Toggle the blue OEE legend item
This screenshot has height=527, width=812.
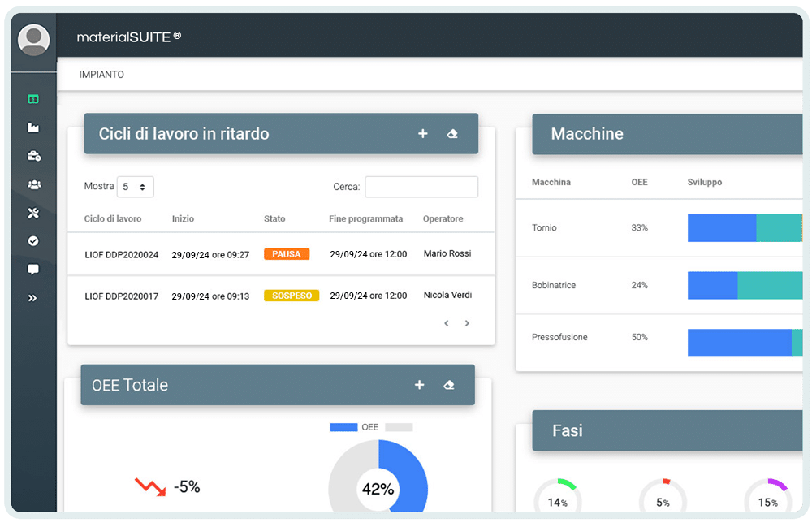point(343,427)
